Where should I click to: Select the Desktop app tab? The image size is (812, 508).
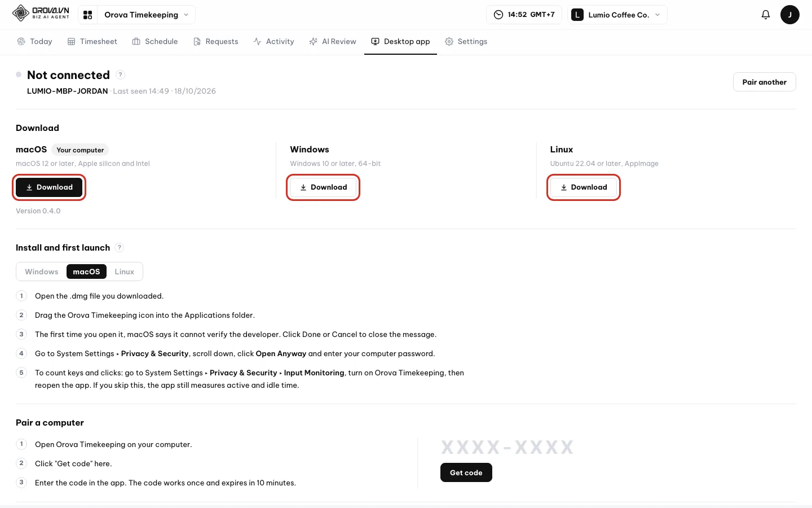click(400, 41)
